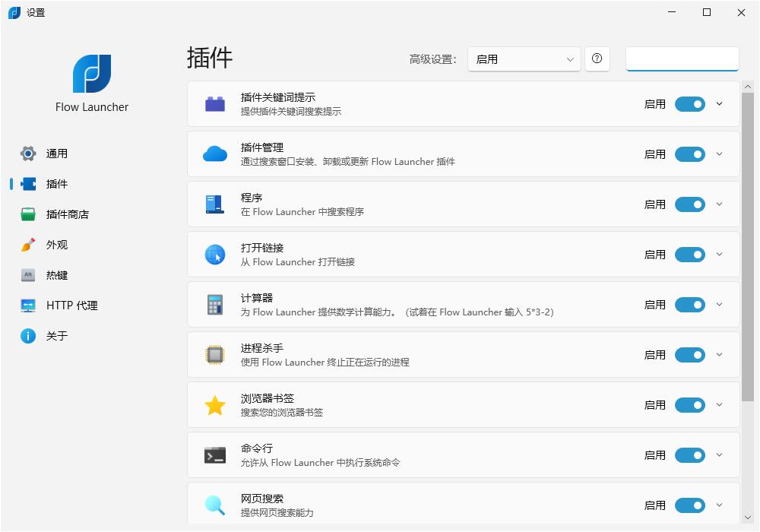This screenshot has height=532, width=760.
Task: Click the 计算器 plugin title
Action: click(257, 298)
